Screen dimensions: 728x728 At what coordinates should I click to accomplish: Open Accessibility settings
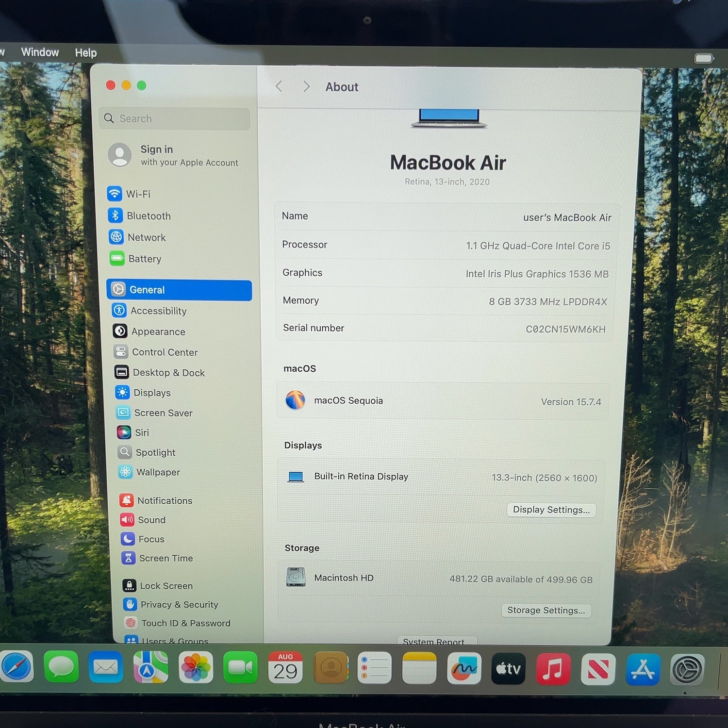click(149, 311)
